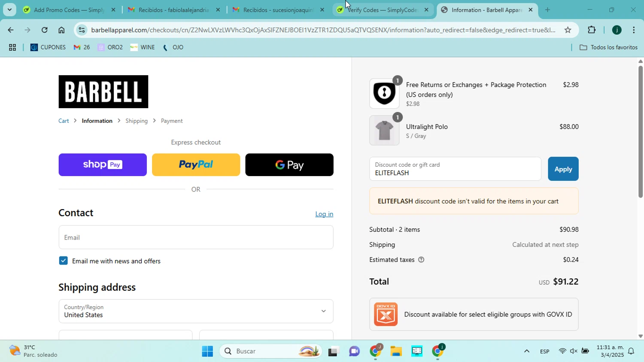Open a new browser tab
644x362 pixels.
[547, 9]
